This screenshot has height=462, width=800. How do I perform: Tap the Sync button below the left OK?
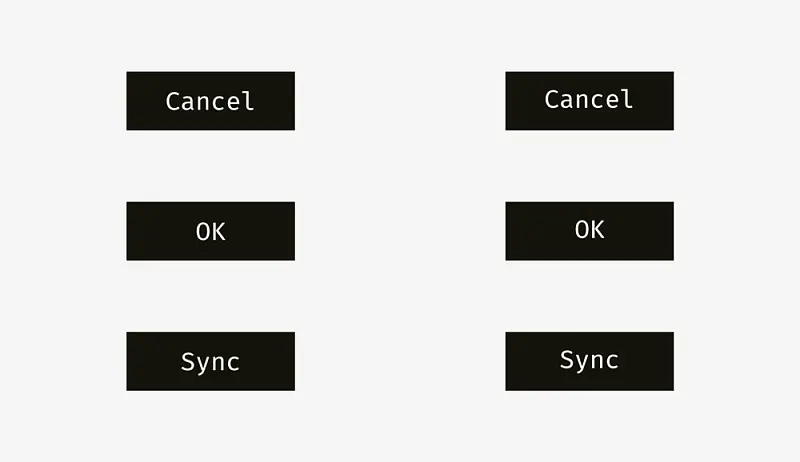(x=210, y=362)
